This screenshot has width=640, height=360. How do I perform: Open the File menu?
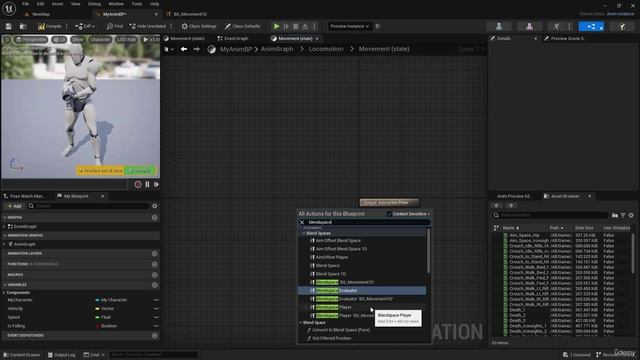(x=25, y=4)
